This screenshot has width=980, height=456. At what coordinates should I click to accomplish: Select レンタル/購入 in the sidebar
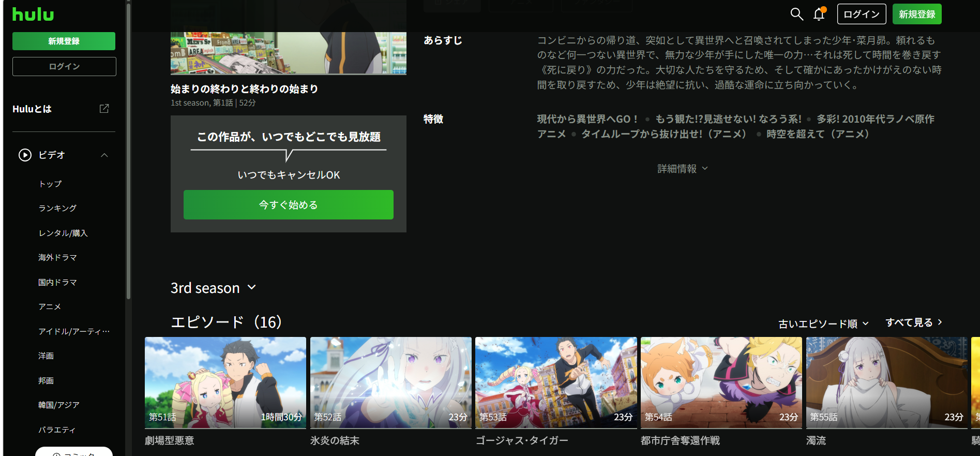click(63, 233)
